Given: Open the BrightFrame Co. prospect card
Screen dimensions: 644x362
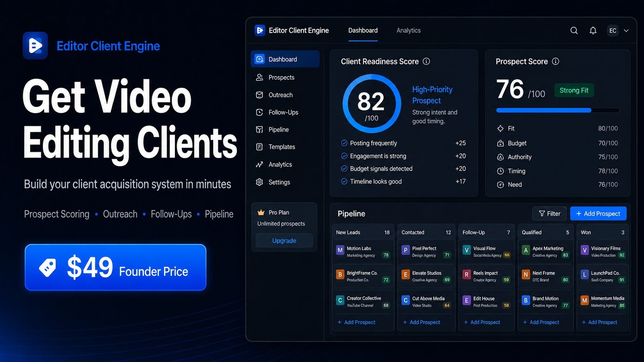Looking at the screenshot, I should (363, 276).
